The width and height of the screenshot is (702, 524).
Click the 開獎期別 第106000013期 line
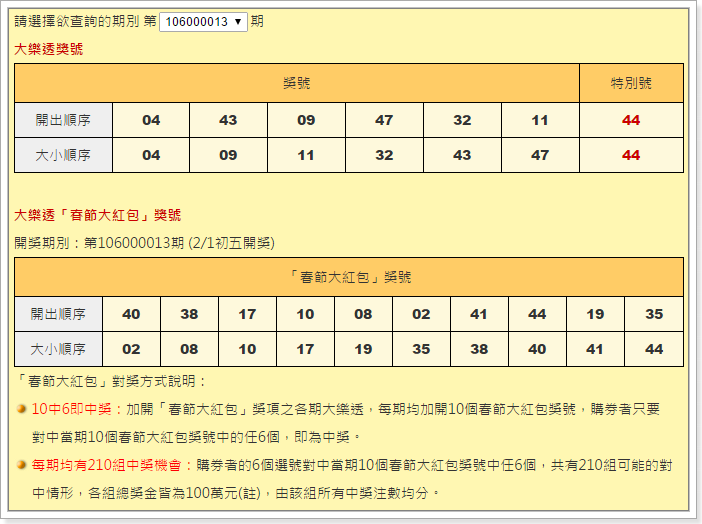pyautogui.click(x=144, y=242)
